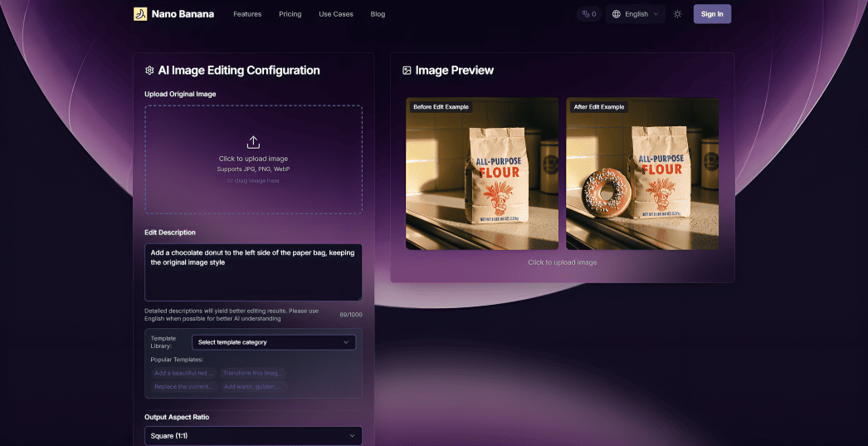Focus the Edit Description text area
868x446 pixels.
pos(254,272)
